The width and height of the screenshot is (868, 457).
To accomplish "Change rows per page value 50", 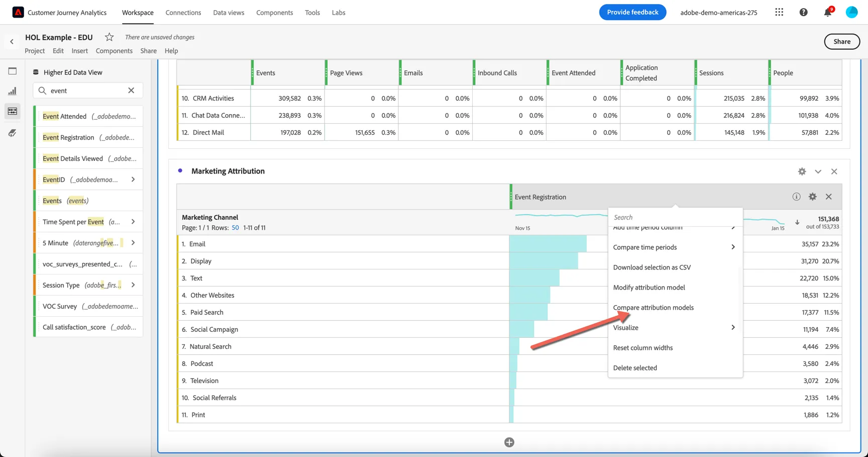I will click(235, 228).
